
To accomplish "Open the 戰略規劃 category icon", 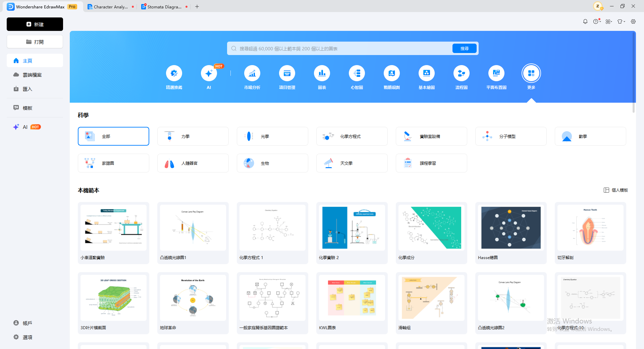I will point(392,73).
